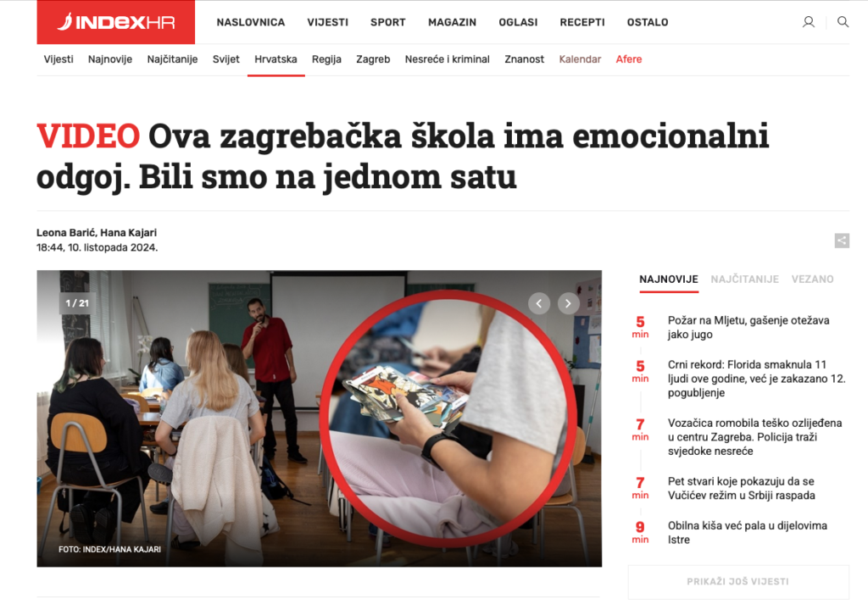
Task: Click PRIKAŽI JOŠ VIJESTI button
Action: (x=738, y=581)
